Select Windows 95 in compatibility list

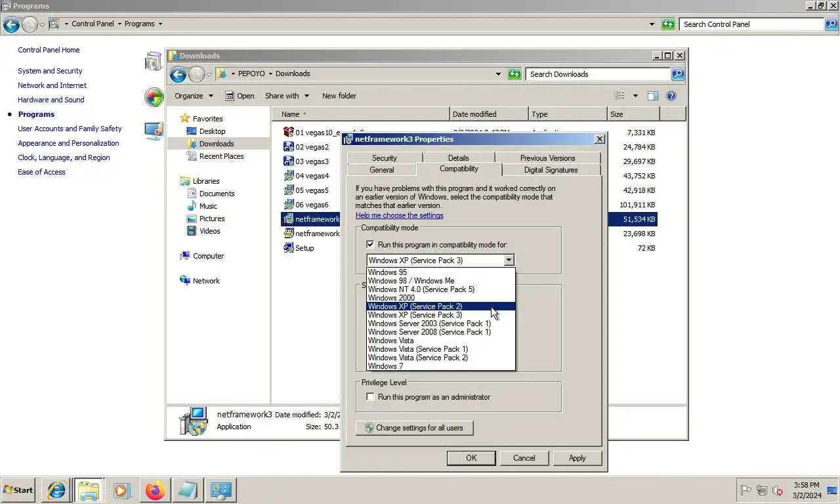(441, 272)
